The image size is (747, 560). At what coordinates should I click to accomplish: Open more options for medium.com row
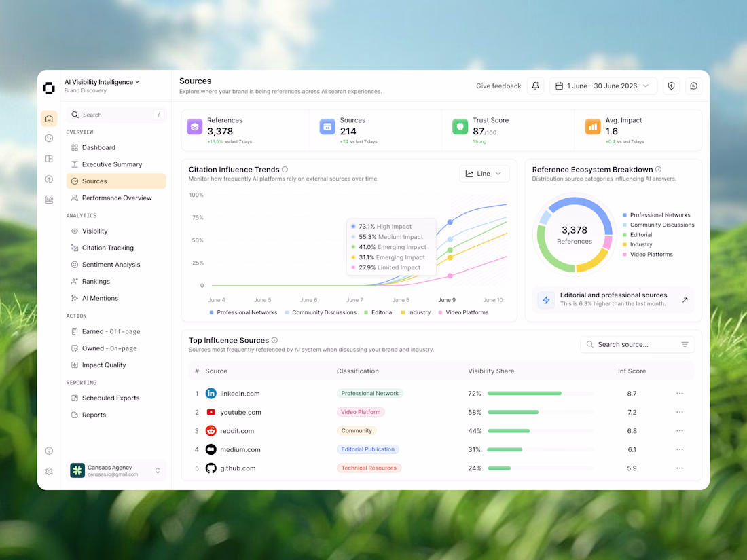click(x=679, y=449)
